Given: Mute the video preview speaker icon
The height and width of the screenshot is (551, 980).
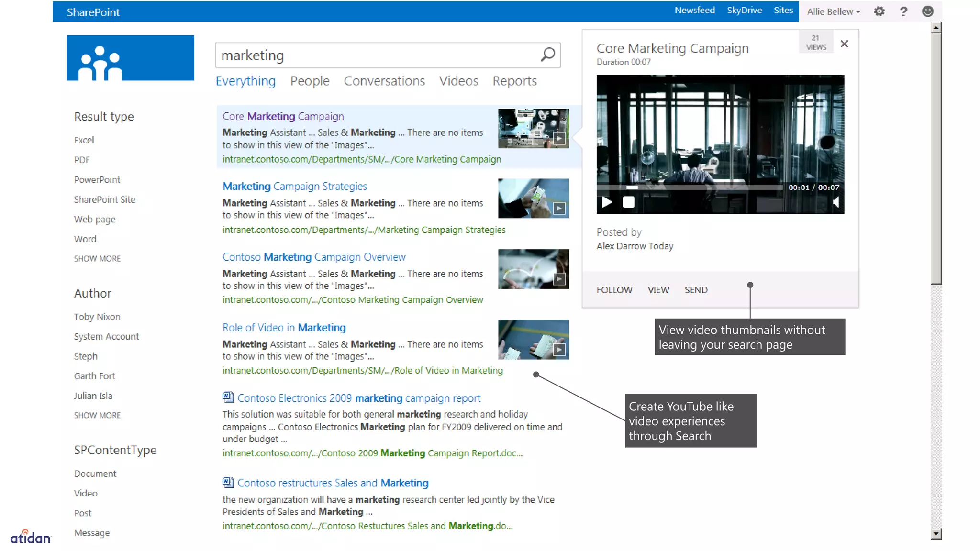Looking at the screenshot, I should 835,202.
